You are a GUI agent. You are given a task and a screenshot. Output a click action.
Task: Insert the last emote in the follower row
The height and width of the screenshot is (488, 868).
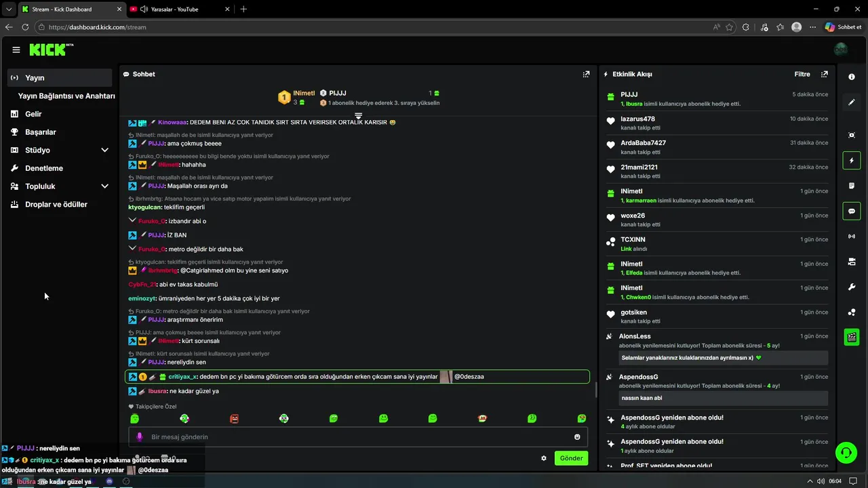click(581, 419)
